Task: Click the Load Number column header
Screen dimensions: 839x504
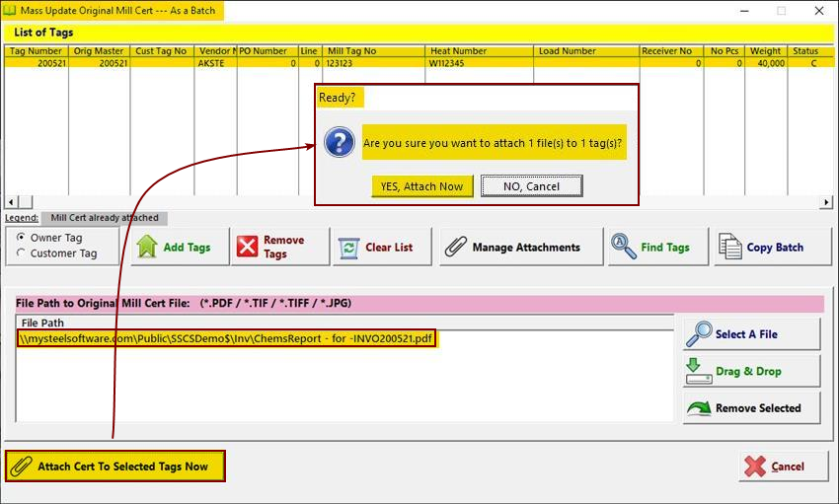Action: [586, 51]
